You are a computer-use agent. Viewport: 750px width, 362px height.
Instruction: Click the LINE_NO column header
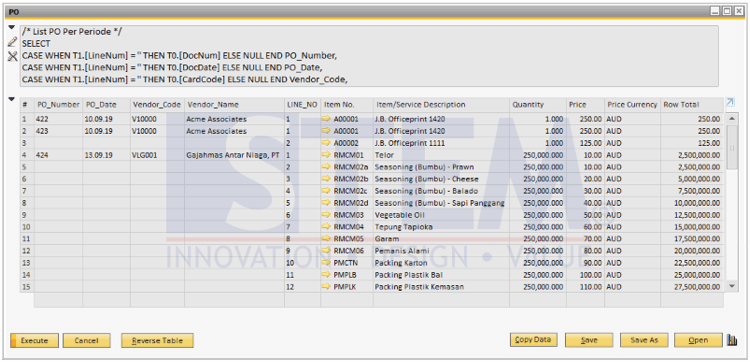click(302, 105)
